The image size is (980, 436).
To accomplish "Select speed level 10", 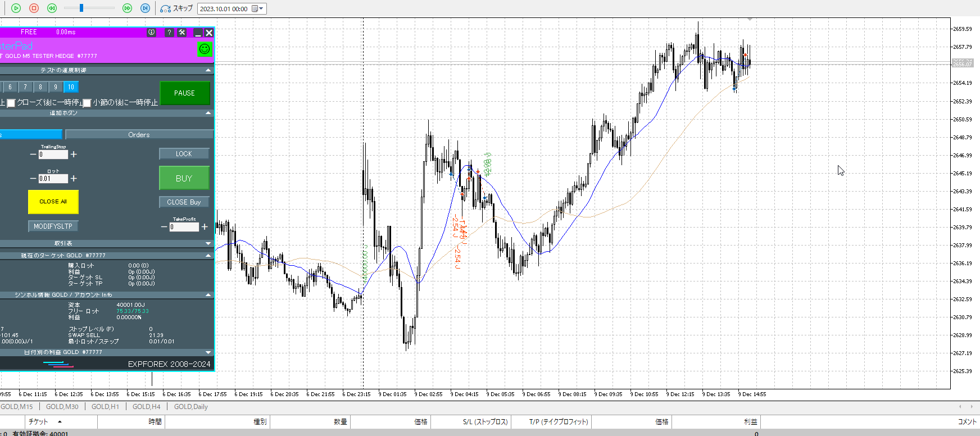I will pos(71,87).
